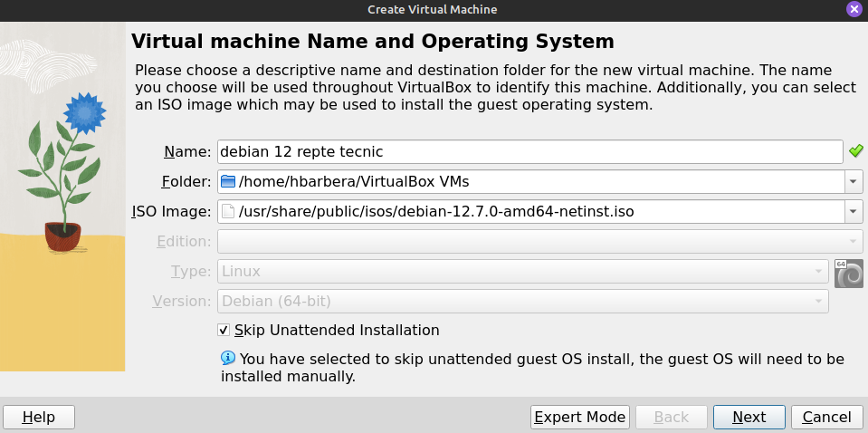
Task: Click Next to continue the wizard
Action: pyautogui.click(x=749, y=417)
